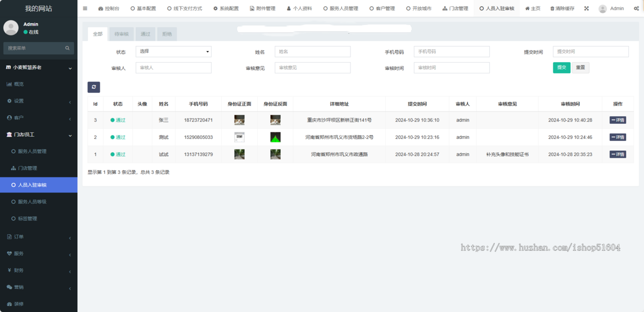Open 概览 overview in sidebar
This screenshot has width=644, height=312.
tap(39, 84)
